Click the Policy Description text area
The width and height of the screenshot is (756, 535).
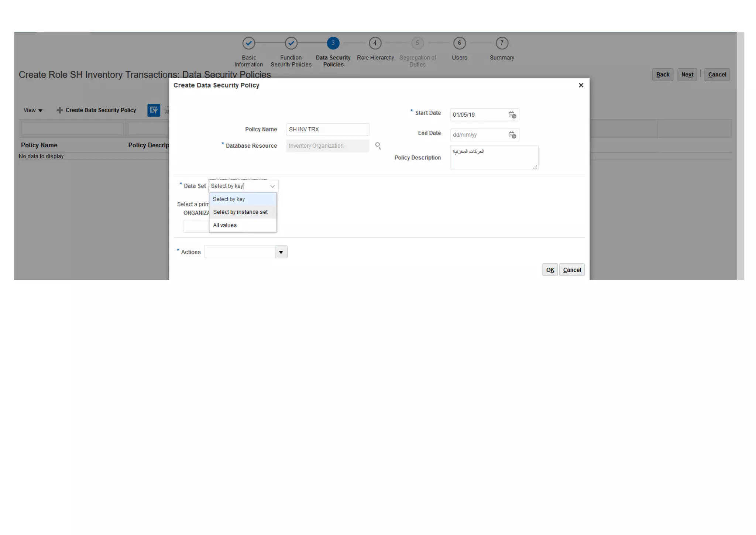click(x=494, y=158)
